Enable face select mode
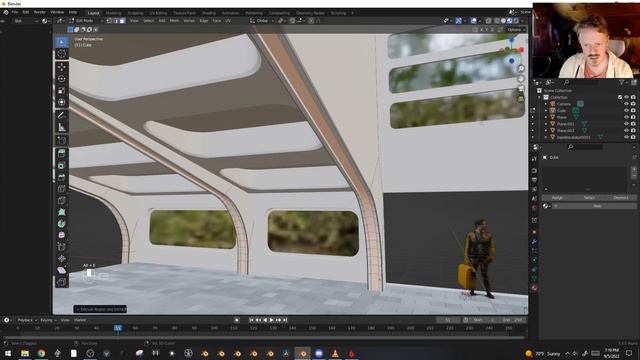The height and width of the screenshot is (360, 640). [x=122, y=21]
